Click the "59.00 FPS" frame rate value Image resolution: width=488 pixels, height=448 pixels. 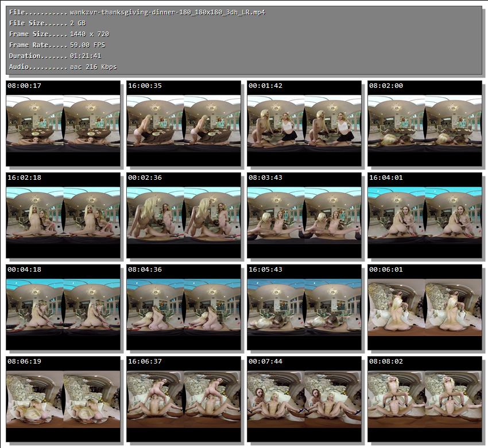point(87,45)
